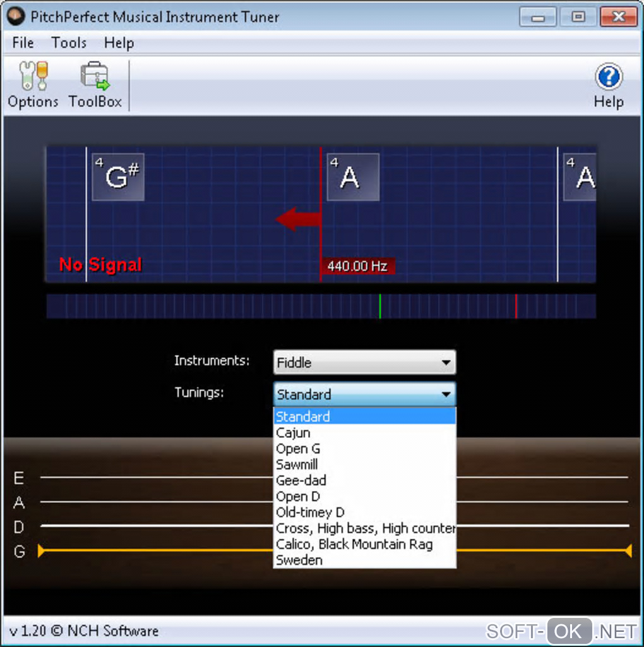
Task: Click the green marker on the pitch bar
Action: point(379,306)
